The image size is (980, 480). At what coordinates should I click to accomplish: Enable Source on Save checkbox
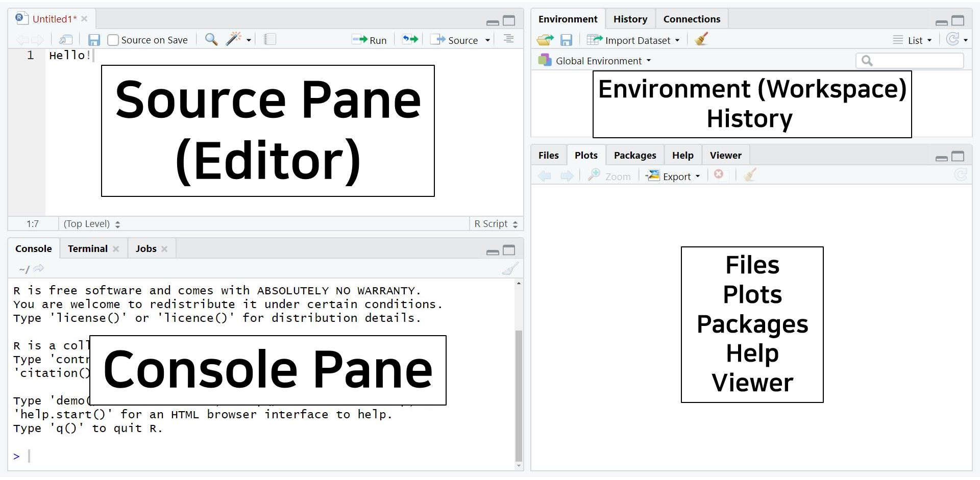point(113,40)
